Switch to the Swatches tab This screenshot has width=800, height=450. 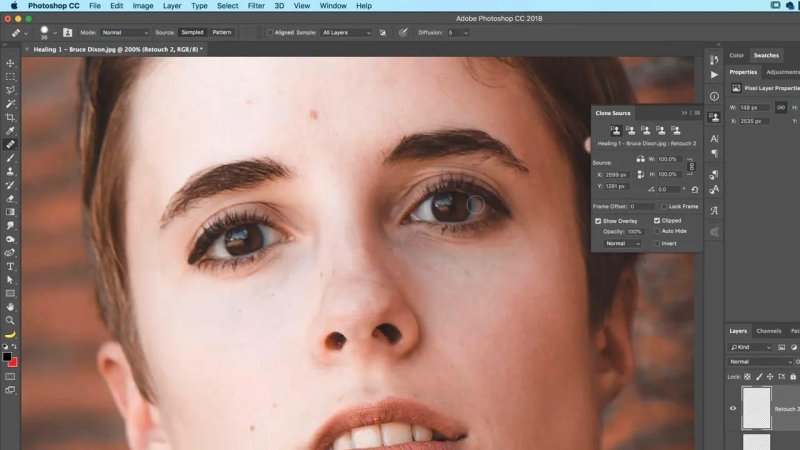pos(766,55)
